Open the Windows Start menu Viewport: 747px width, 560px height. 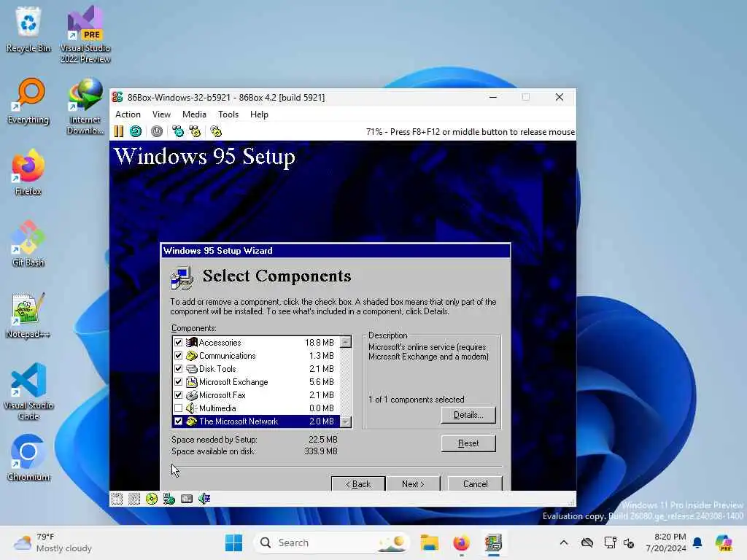click(x=234, y=542)
